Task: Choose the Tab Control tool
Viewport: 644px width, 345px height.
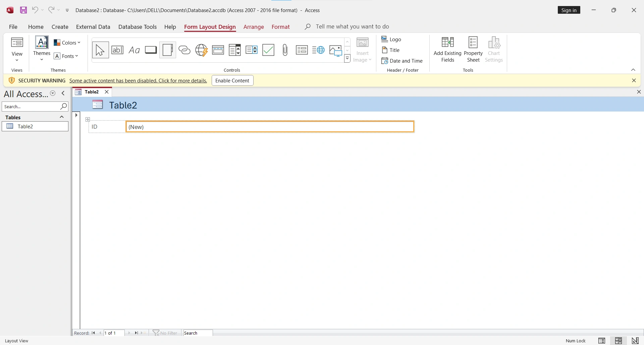Action: tap(168, 50)
